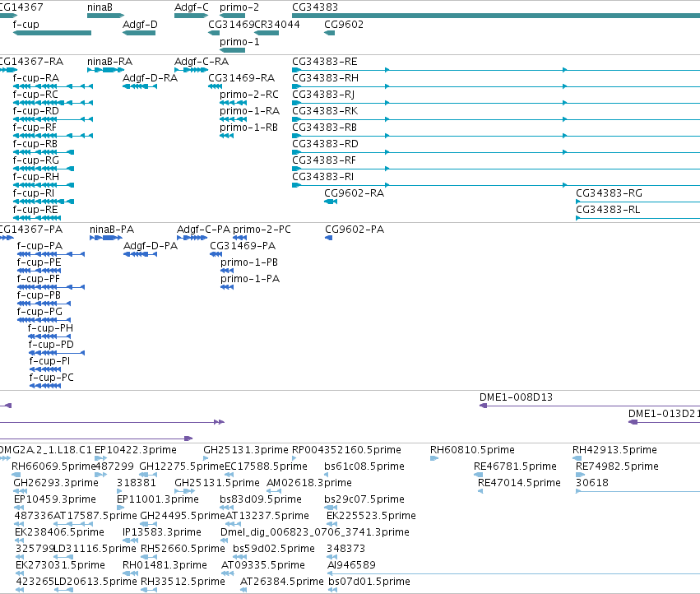Click the primo-1-PB protein
Image resolution: width=700 pixels, height=594 pixels.
[x=227, y=271]
